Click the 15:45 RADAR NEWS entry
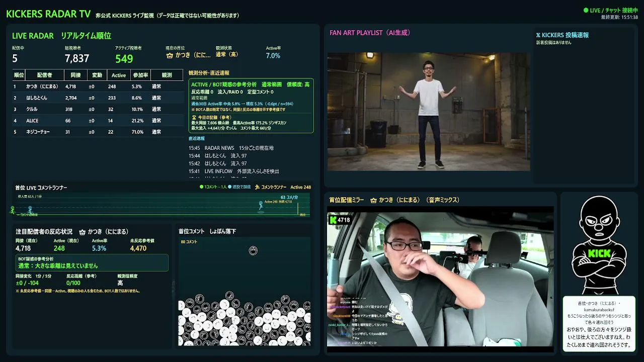This screenshot has width=644, height=362. (231, 148)
